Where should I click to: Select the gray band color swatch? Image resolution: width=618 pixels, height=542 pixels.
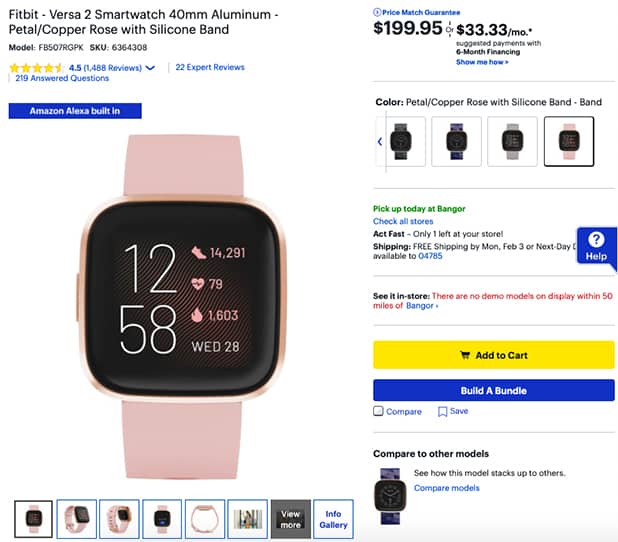[512, 142]
